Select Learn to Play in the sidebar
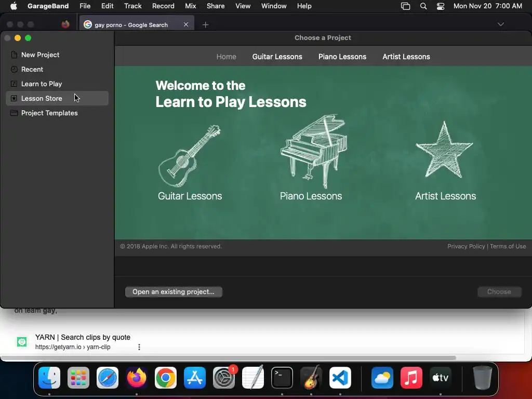The image size is (532, 399). 57,84
